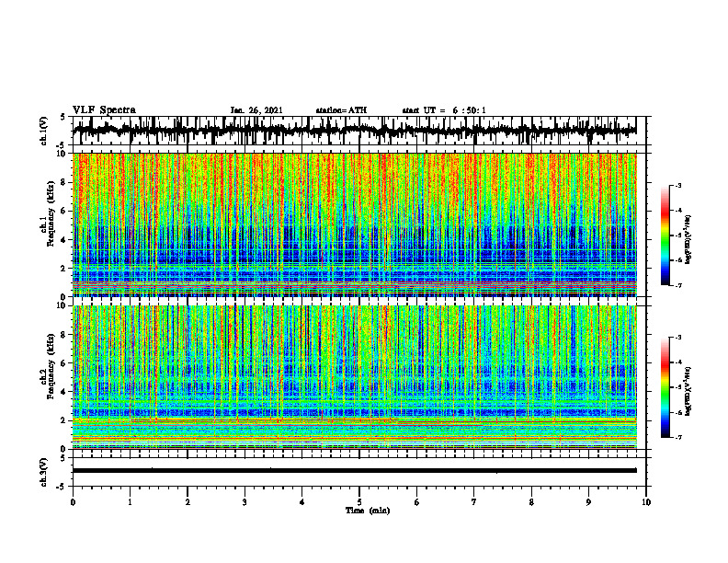This screenshot has width=728, height=563.
Task: Click the ch.2 spectrogram color scale bar
Action: (665, 387)
